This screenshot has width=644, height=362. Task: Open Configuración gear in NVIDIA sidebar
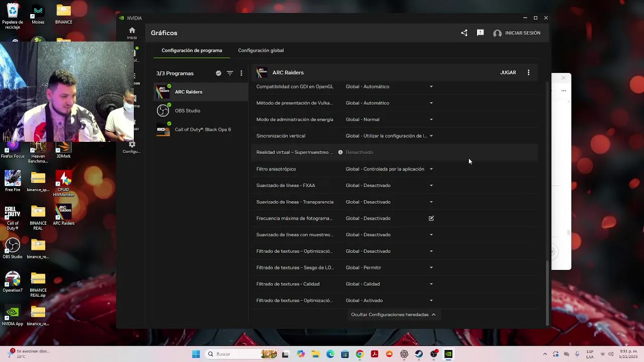point(132,147)
